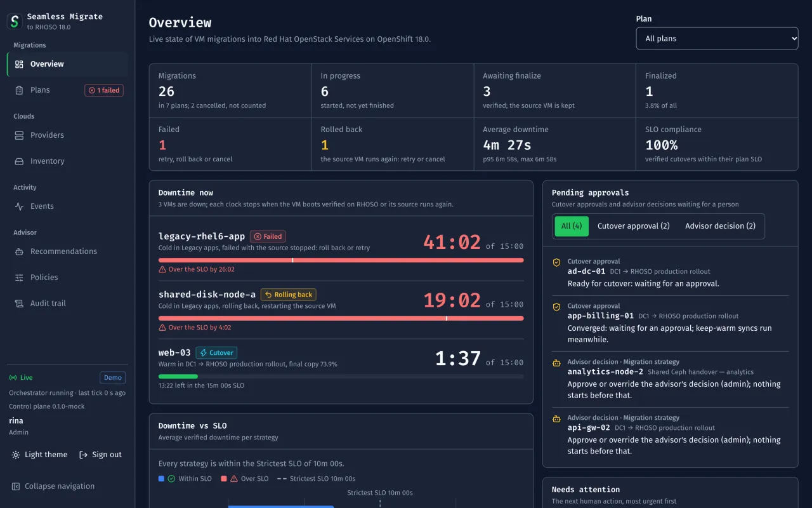
Task: Click the warning icon before "Over the SLO by 26:02"
Action: [x=162, y=269]
